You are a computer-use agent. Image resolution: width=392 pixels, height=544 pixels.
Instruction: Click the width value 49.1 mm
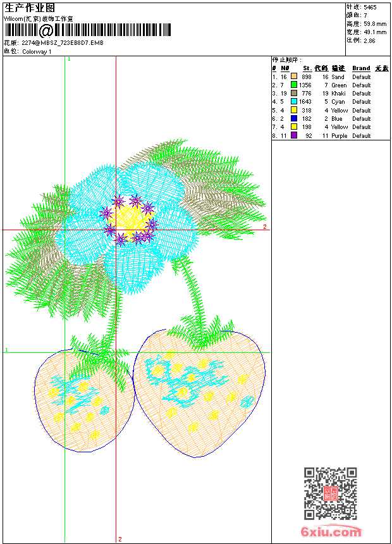click(x=375, y=32)
